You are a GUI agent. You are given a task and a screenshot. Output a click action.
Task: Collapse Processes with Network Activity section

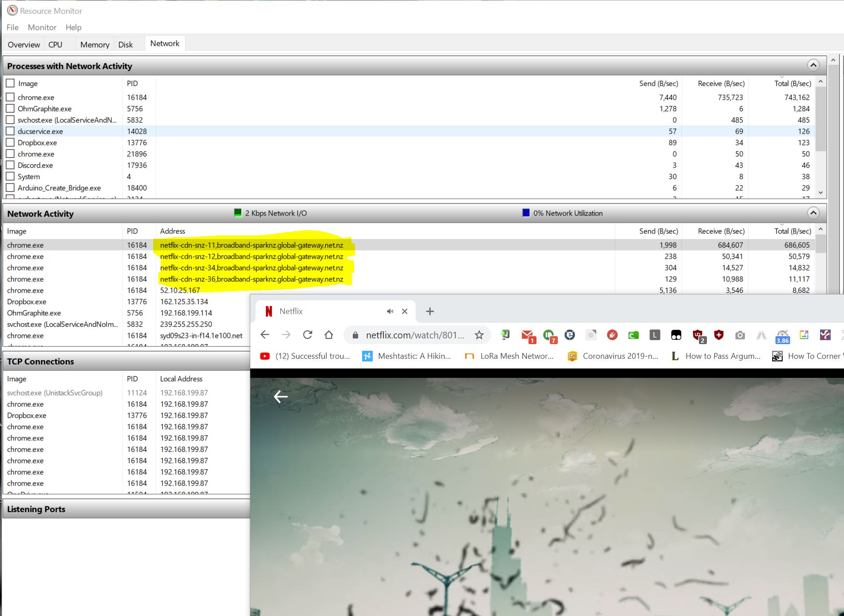[813, 65]
